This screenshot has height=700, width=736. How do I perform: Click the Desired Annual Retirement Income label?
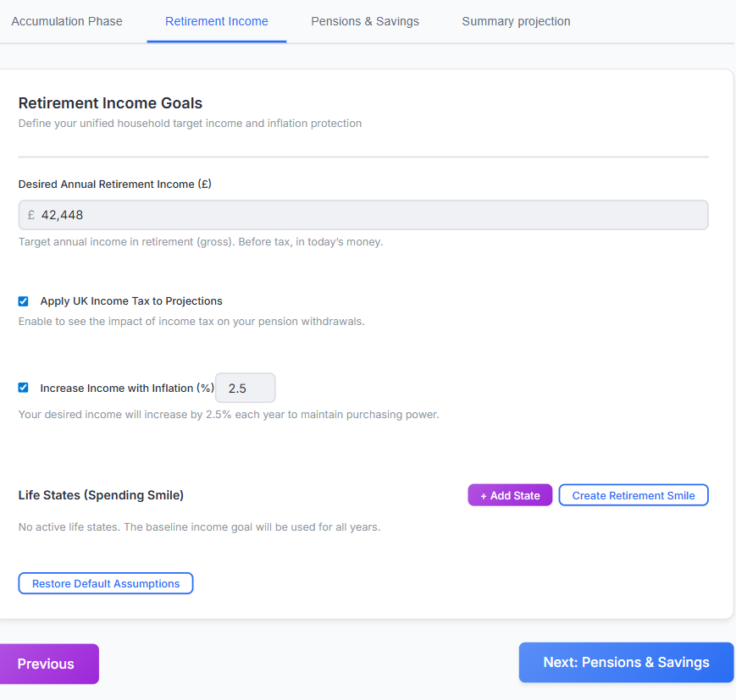(115, 184)
